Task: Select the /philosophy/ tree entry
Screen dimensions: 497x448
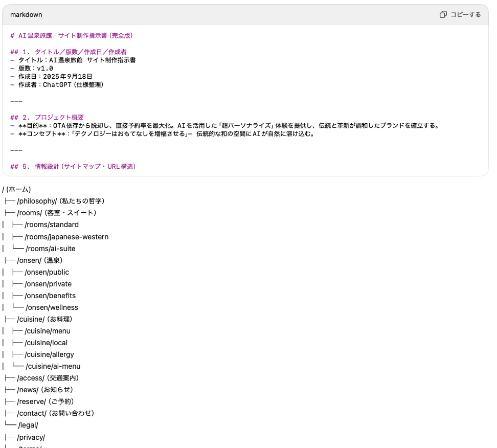Action: point(60,201)
